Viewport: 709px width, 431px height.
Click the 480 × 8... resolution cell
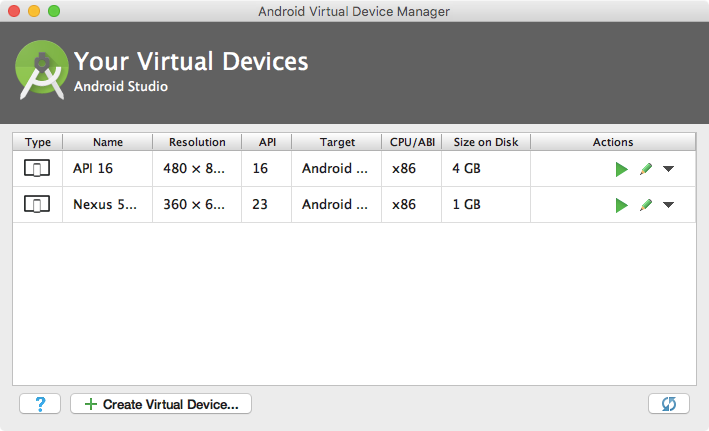click(197, 169)
